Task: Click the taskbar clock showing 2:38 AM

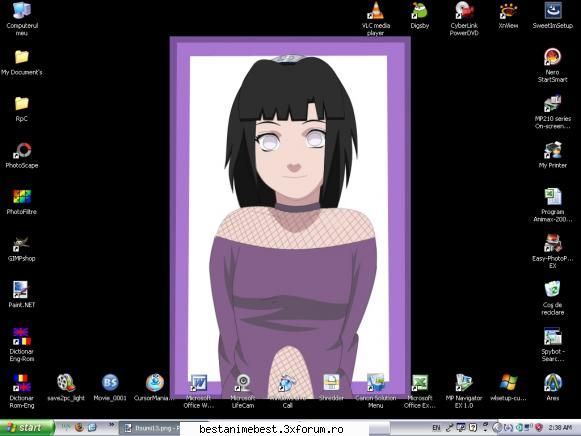Action: 560,428
